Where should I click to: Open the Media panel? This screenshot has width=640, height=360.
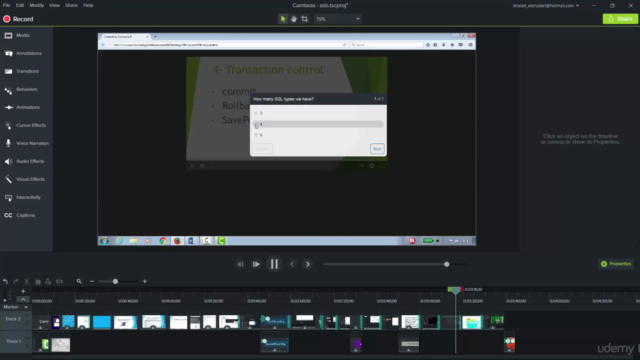click(22, 36)
